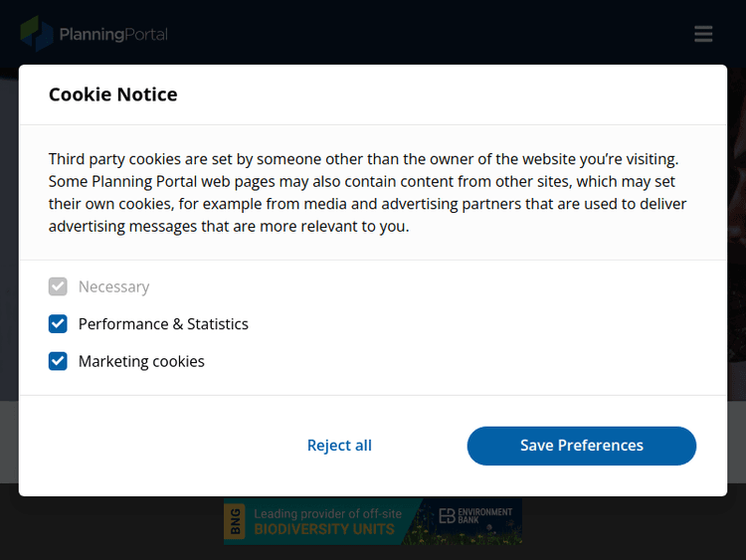The height and width of the screenshot is (560, 746).
Task: Click the Planning Portal logo
Action: (94, 34)
